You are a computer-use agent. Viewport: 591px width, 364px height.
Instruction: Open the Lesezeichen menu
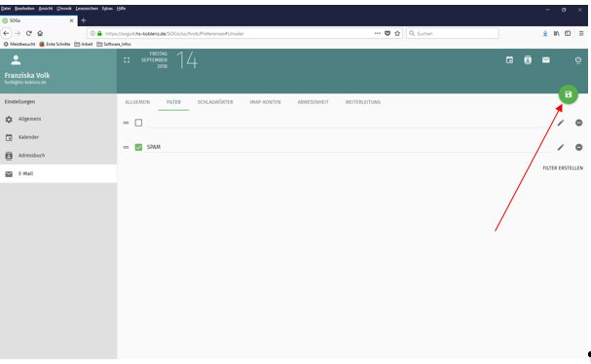pos(87,9)
